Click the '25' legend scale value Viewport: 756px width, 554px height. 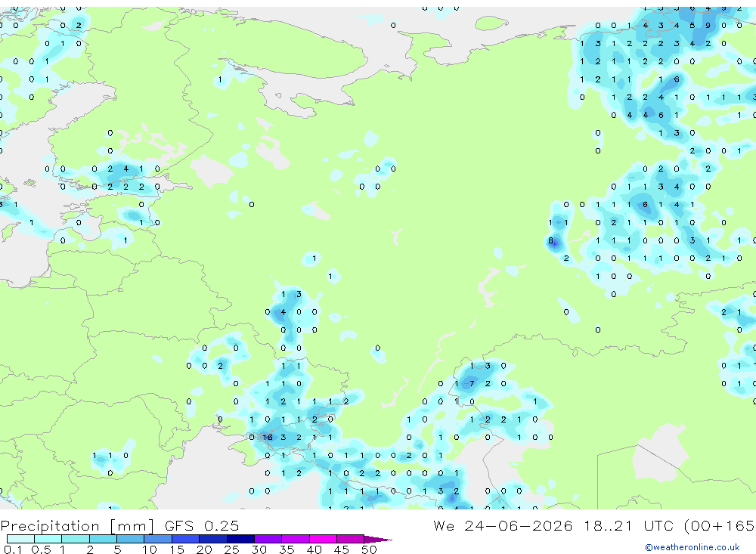(x=231, y=549)
